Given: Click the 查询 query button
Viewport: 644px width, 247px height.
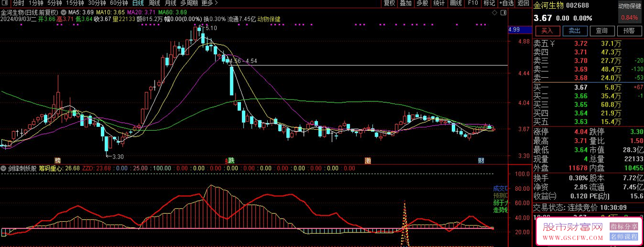Looking at the screenshot, I should point(602,31).
